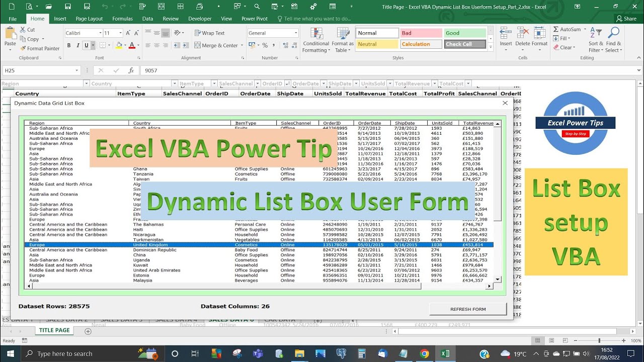Toggle Middle Align in Alignment group
Screen dimensions: 644x362
coord(157,33)
